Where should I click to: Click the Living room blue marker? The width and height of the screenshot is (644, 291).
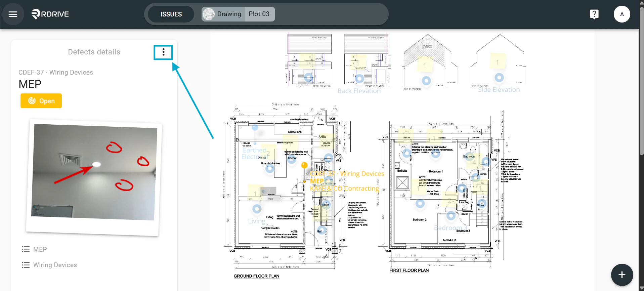coord(257,209)
